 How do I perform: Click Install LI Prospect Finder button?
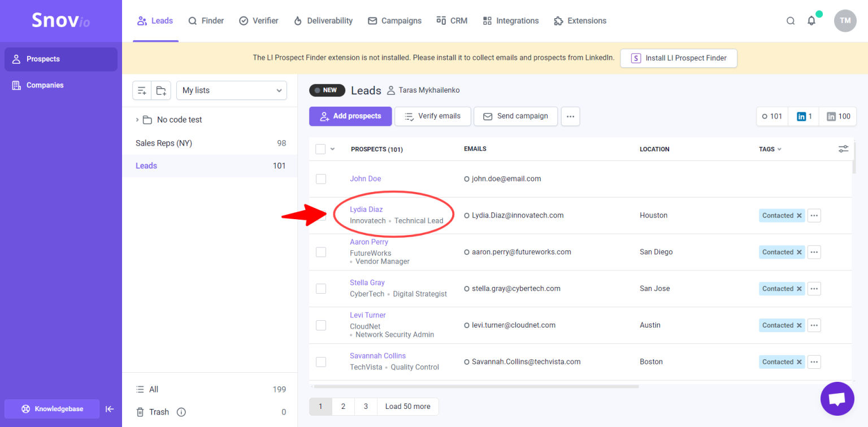679,58
